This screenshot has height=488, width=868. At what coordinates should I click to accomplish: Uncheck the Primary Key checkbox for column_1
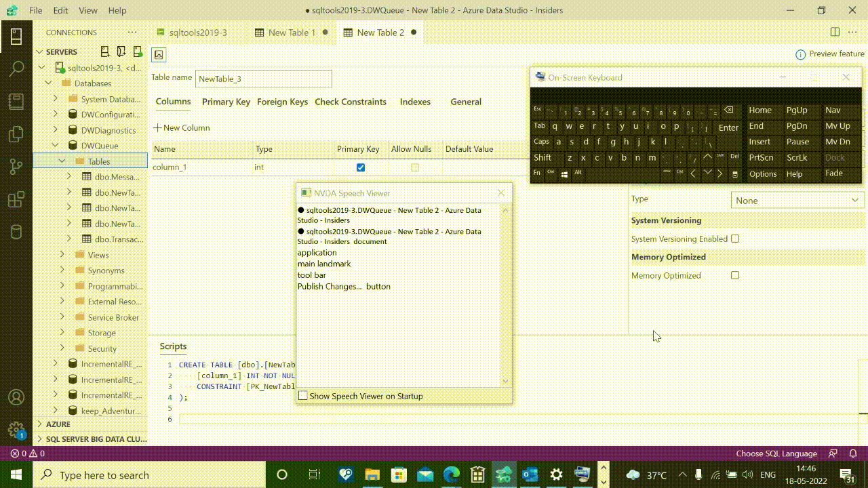pos(360,167)
